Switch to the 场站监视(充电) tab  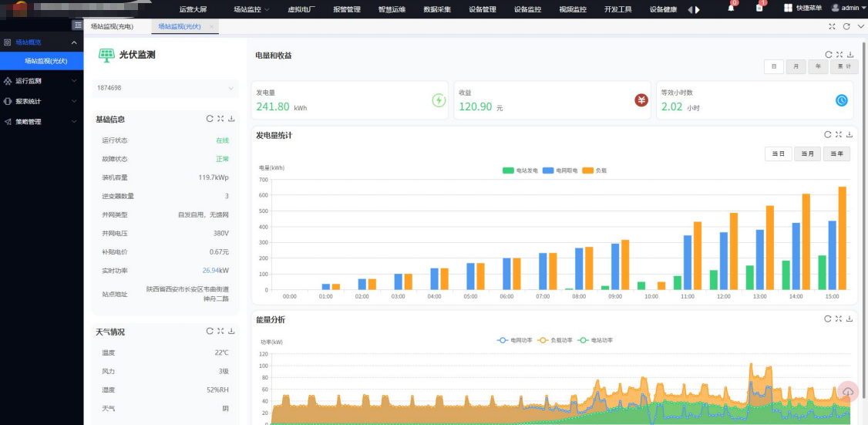click(x=113, y=26)
